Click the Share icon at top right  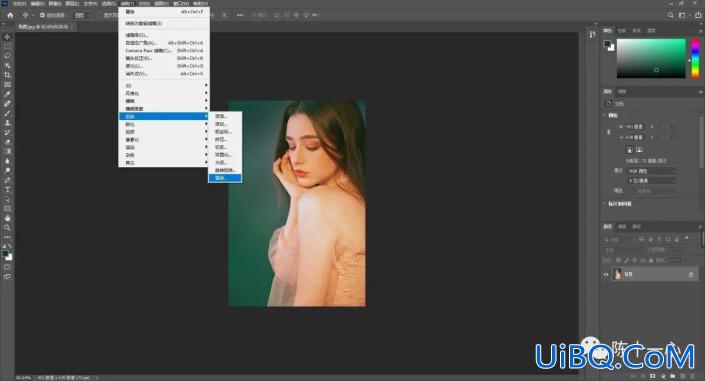click(x=698, y=15)
